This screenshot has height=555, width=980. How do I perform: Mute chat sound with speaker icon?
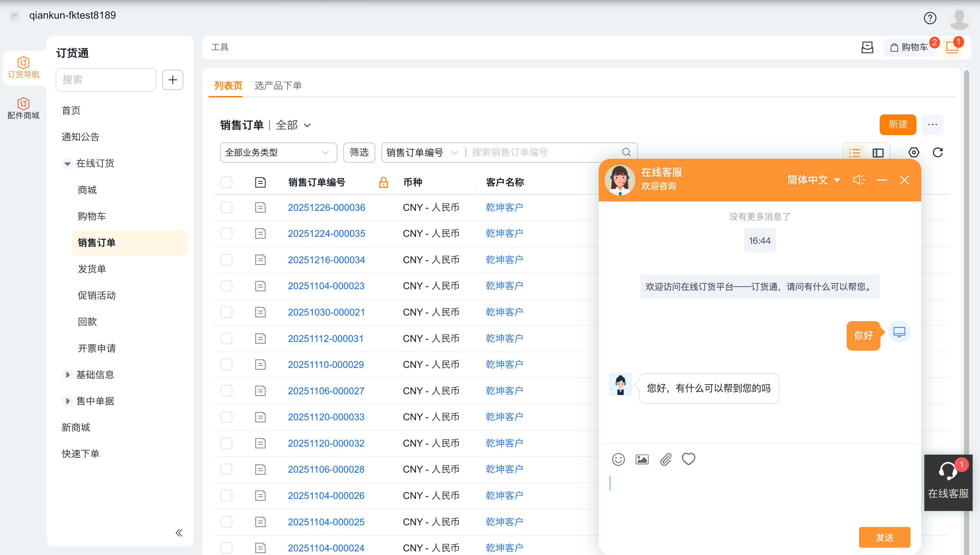coord(858,180)
